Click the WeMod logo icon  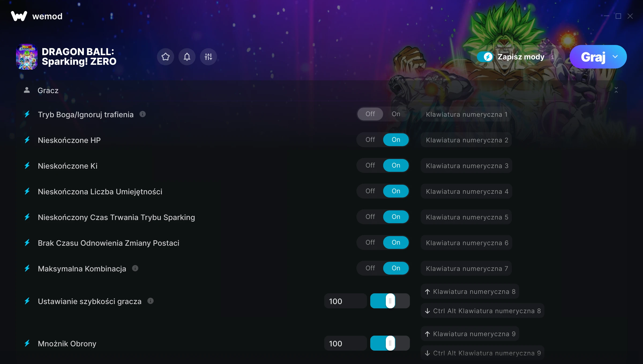(19, 16)
